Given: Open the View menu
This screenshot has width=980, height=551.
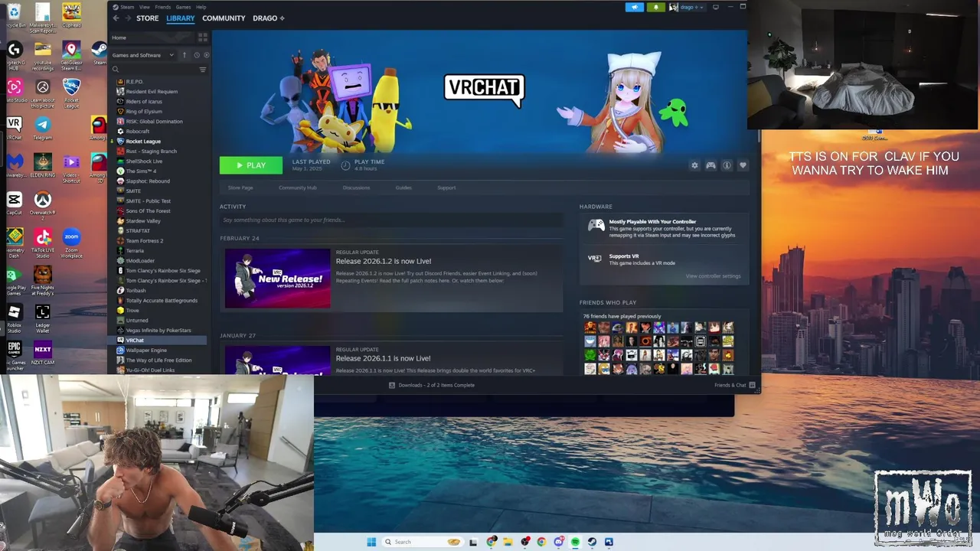Looking at the screenshot, I should (x=144, y=7).
